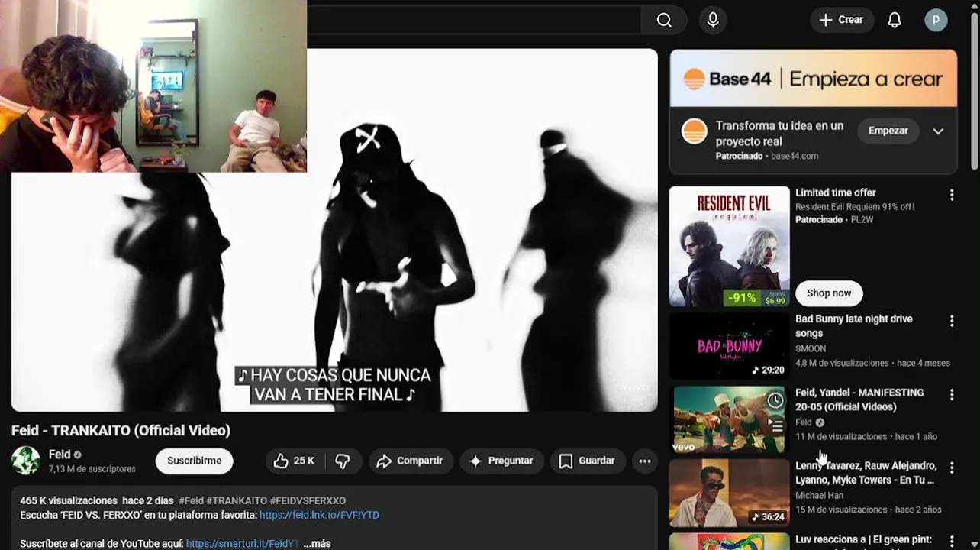Image resolution: width=980 pixels, height=550 pixels.
Task: Click the Base 44 ad banner
Action: click(813, 78)
